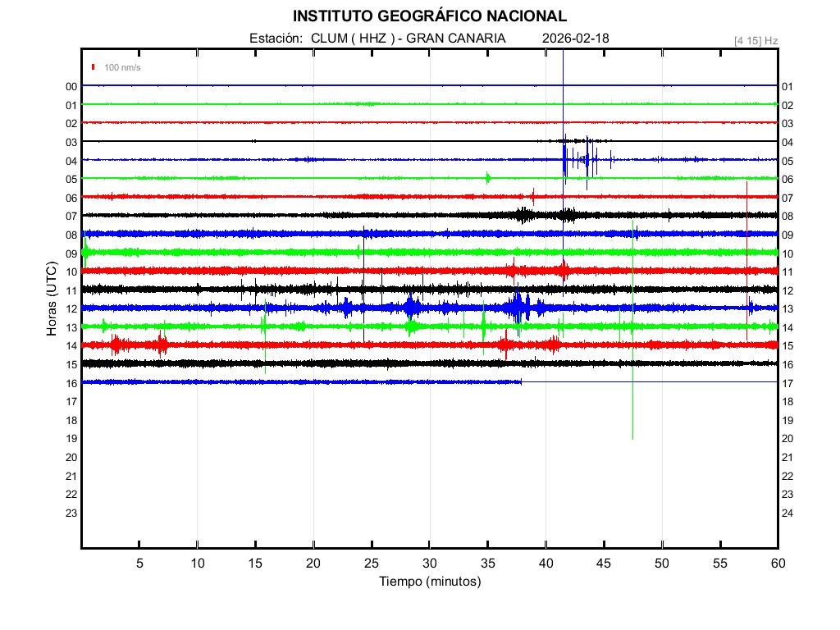Click the long green spike below the hour 16 trace
The height and width of the screenshot is (630, 840).
632,410
